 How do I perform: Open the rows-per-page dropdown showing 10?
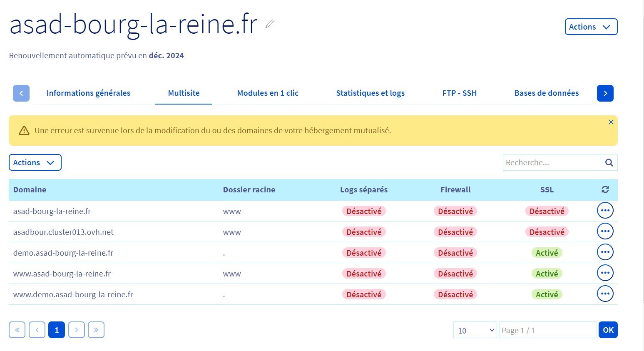475,330
